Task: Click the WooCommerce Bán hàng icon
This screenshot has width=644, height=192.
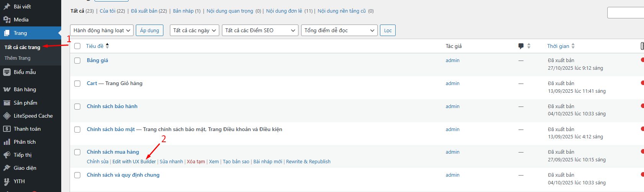Action: click(7, 90)
